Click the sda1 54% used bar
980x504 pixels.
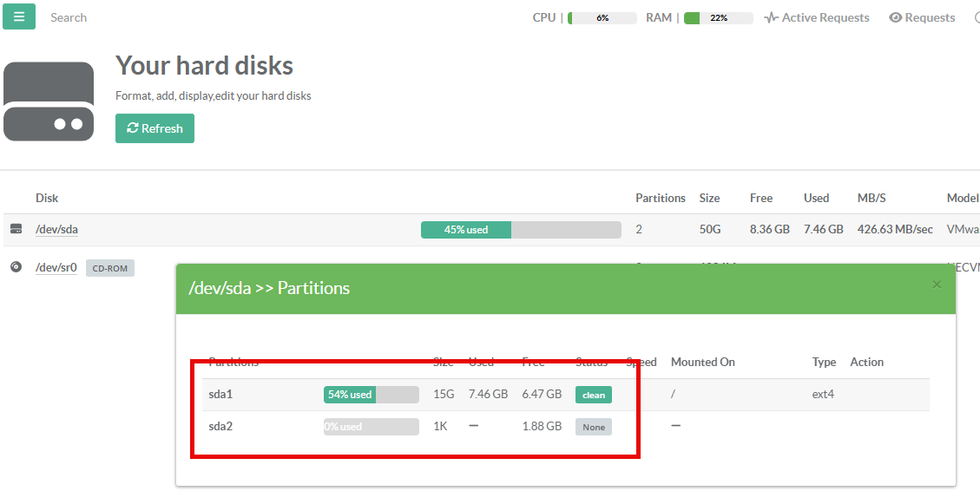click(x=371, y=395)
